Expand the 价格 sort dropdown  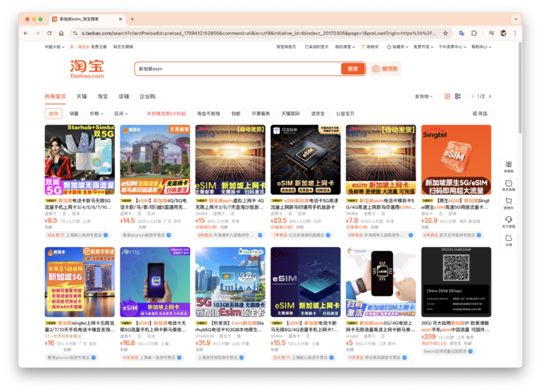click(x=96, y=113)
